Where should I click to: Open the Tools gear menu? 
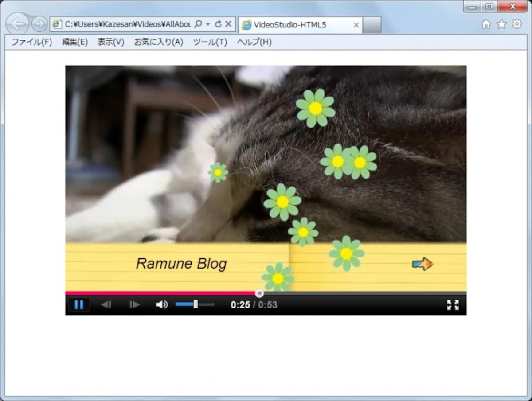[x=517, y=24]
